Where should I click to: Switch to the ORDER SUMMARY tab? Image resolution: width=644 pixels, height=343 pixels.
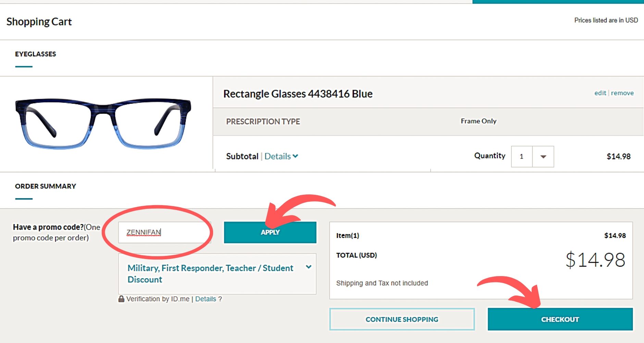45,186
